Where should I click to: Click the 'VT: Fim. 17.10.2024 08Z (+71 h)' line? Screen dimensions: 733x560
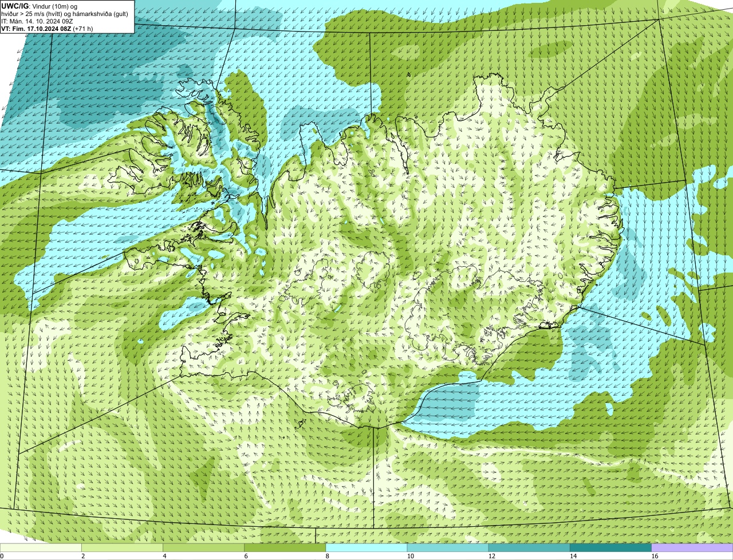click(x=48, y=29)
